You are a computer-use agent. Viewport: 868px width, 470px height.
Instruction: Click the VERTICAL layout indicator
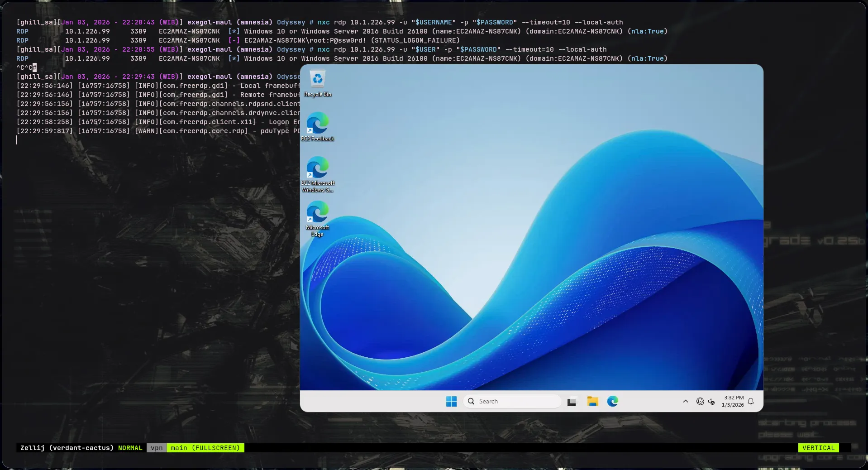[818, 448]
